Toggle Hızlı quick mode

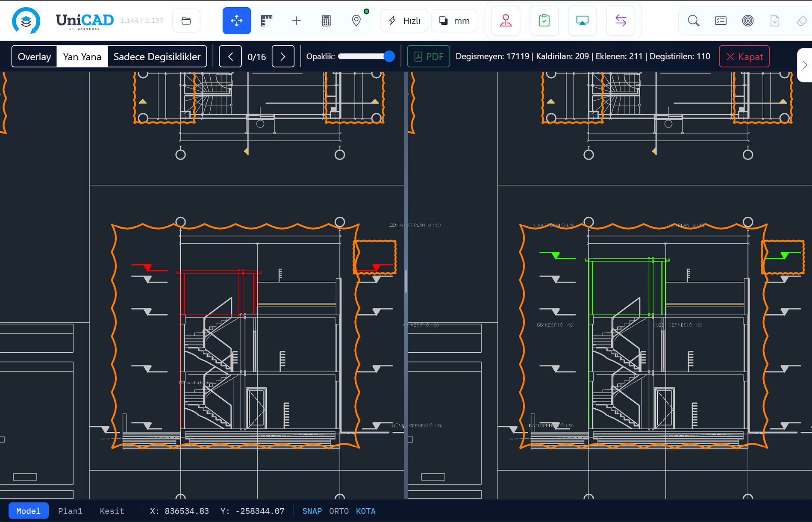(x=404, y=21)
